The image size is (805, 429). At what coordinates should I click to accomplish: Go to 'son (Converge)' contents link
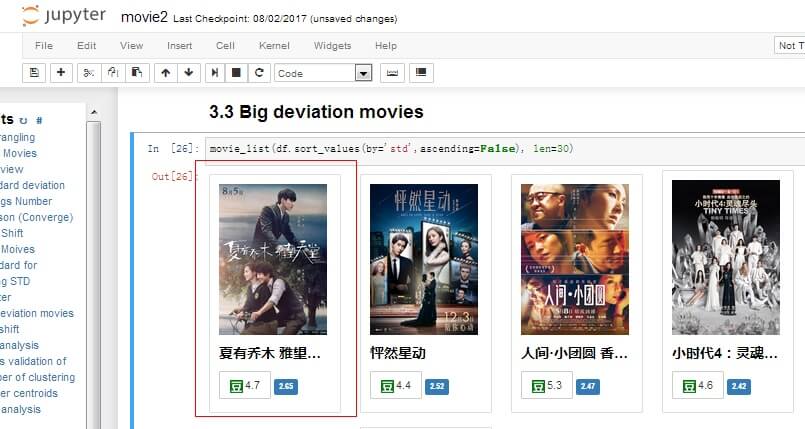tap(36, 217)
